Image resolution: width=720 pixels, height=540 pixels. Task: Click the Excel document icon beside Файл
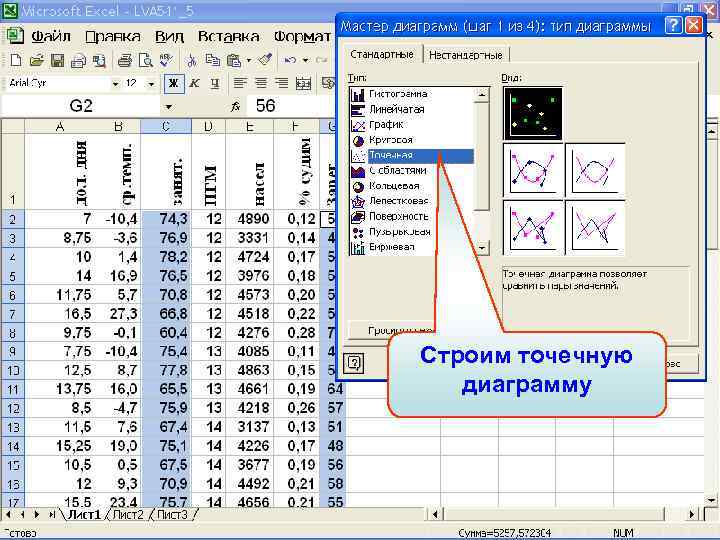coord(15,36)
